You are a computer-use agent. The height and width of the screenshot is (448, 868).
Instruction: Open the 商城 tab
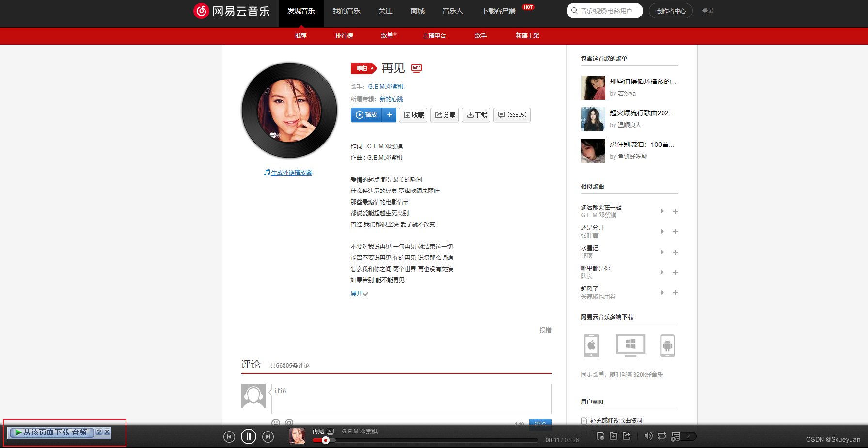[417, 11]
